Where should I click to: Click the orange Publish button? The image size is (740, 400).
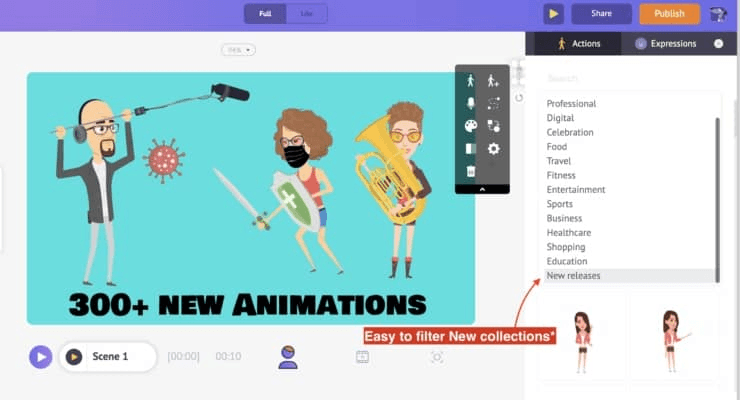(x=669, y=14)
